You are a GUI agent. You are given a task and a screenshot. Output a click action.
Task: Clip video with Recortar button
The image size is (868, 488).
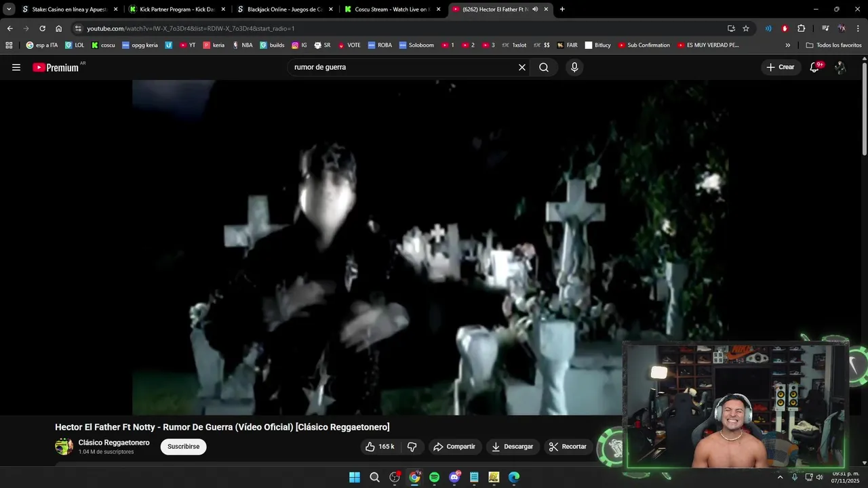pyautogui.click(x=568, y=447)
